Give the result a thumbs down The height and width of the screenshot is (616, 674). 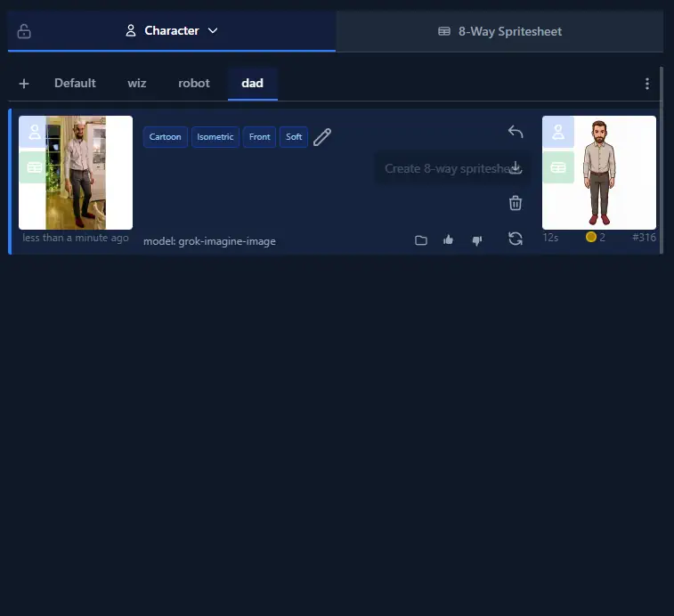point(476,240)
